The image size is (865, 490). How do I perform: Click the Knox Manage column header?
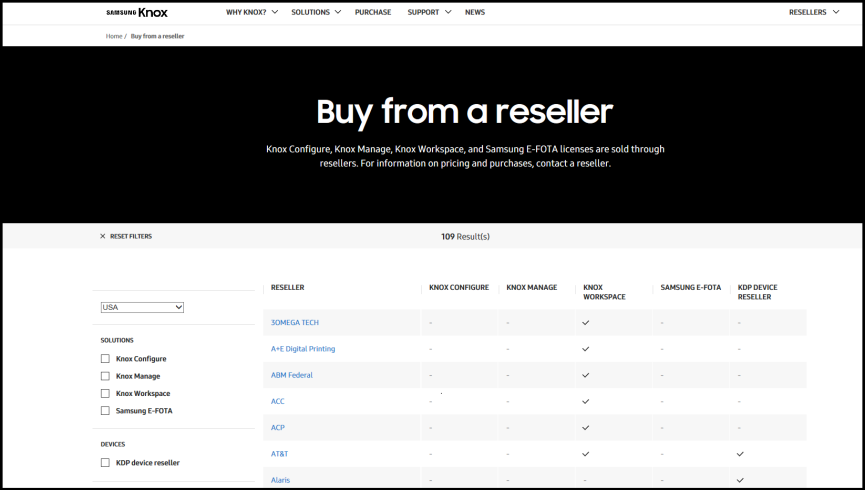coord(532,287)
